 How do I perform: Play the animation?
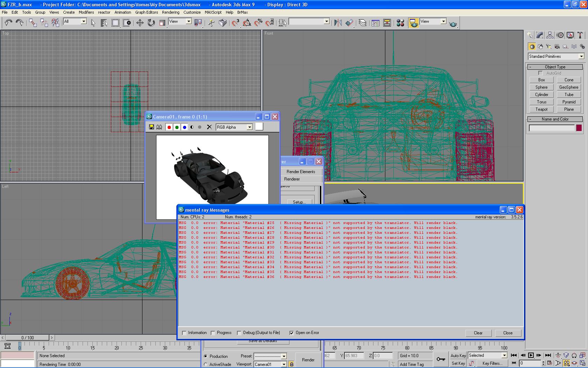click(x=531, y=355)
